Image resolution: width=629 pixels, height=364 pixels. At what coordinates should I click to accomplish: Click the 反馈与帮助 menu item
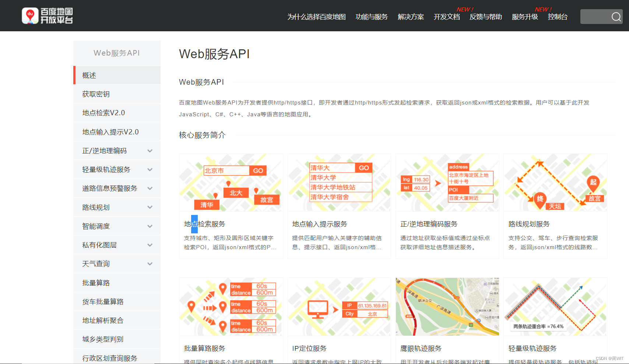tap(485, 17)
